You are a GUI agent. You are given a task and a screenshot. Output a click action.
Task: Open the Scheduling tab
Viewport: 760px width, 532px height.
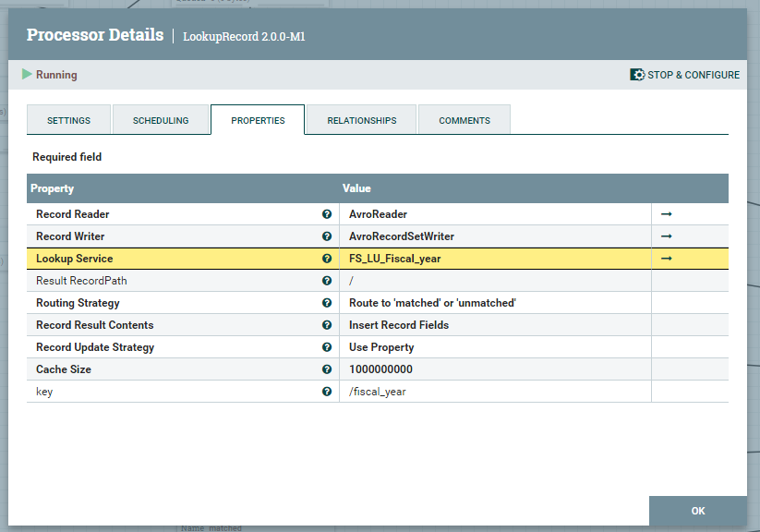161,119
